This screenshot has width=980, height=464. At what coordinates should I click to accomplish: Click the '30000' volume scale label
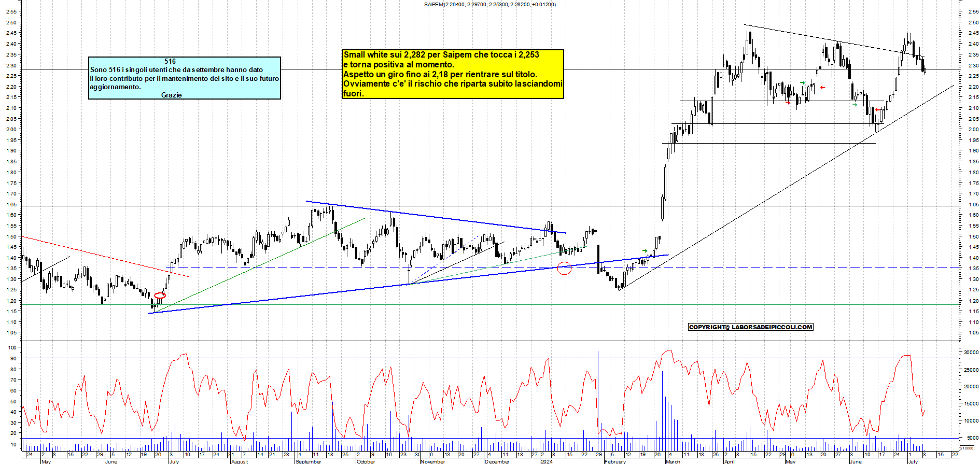[971, 353]
